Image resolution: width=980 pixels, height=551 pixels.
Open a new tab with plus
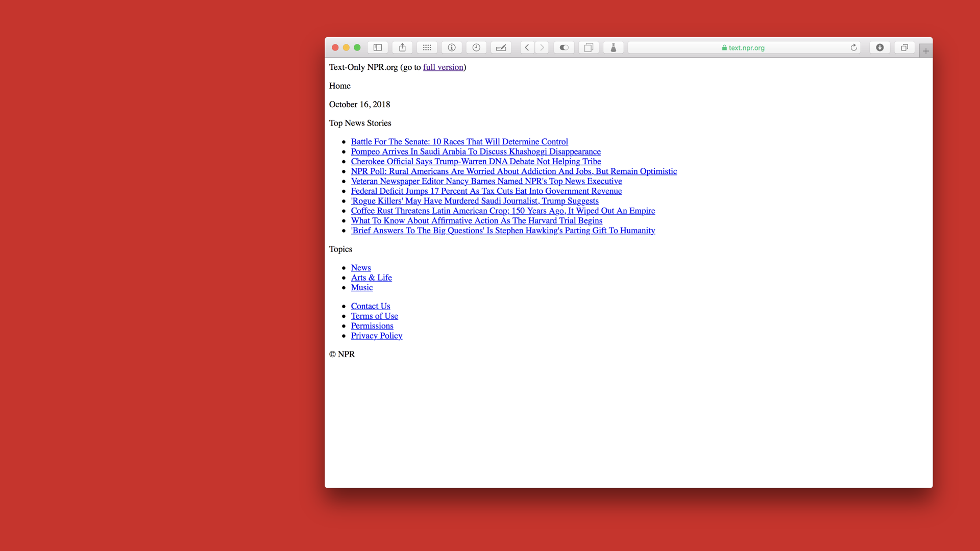coord(926,51)
